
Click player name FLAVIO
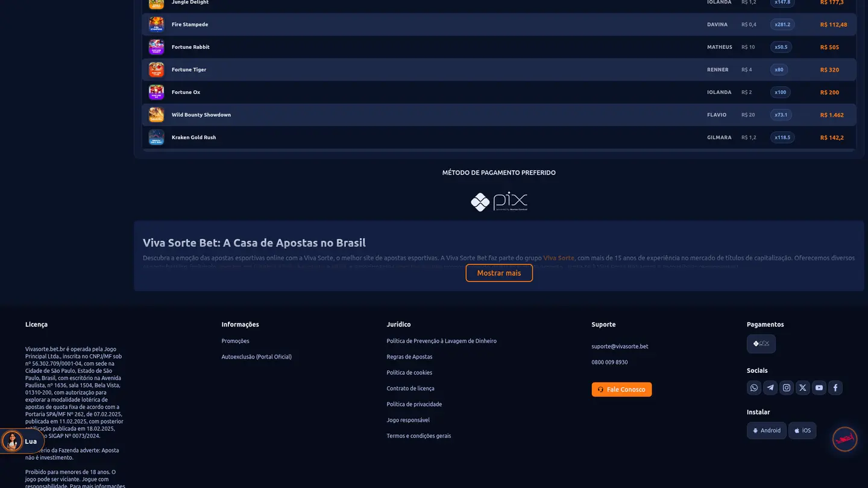click(717, 114)
